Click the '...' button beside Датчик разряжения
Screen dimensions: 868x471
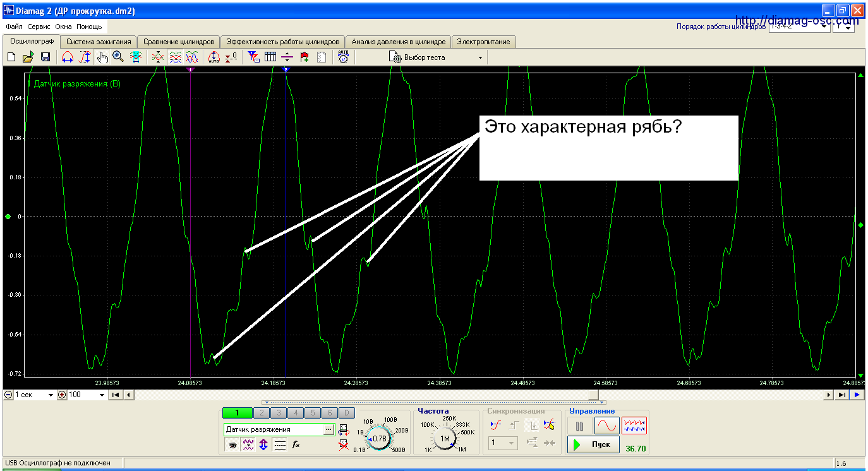pyautogui.click(x=329, y=429)
